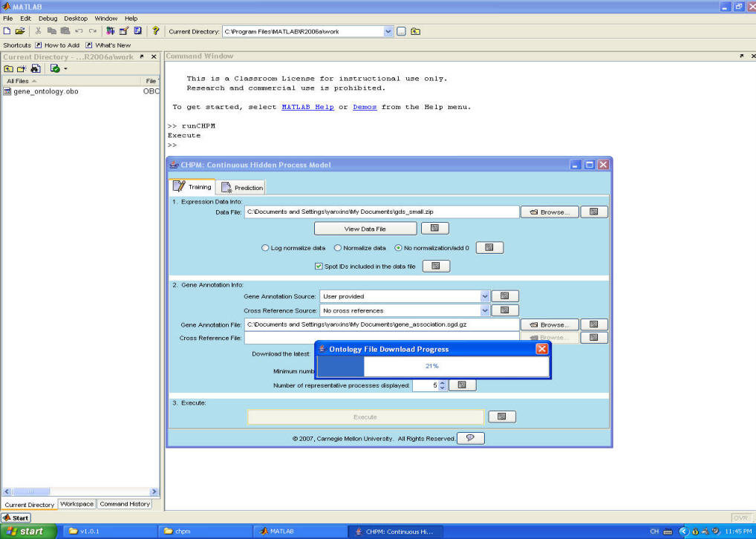The width and height of the screenshot is (756, 539).
Task: Select Log normalize data radio button
Action: coord(265,248)
